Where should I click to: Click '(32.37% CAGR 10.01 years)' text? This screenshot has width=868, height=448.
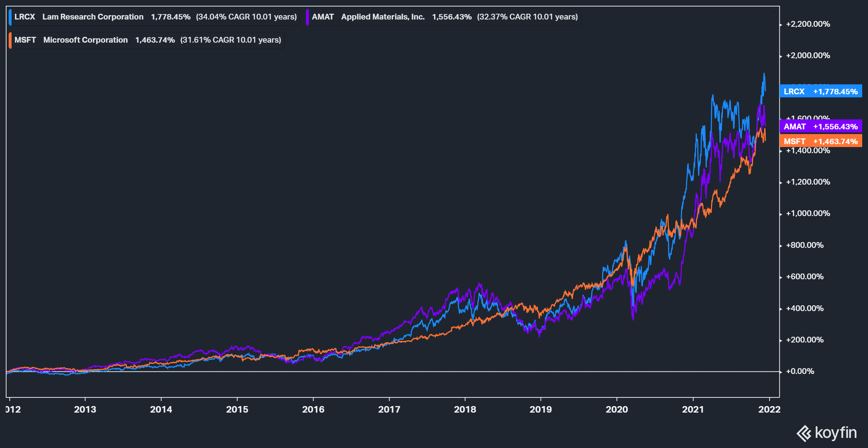[527, 17]
